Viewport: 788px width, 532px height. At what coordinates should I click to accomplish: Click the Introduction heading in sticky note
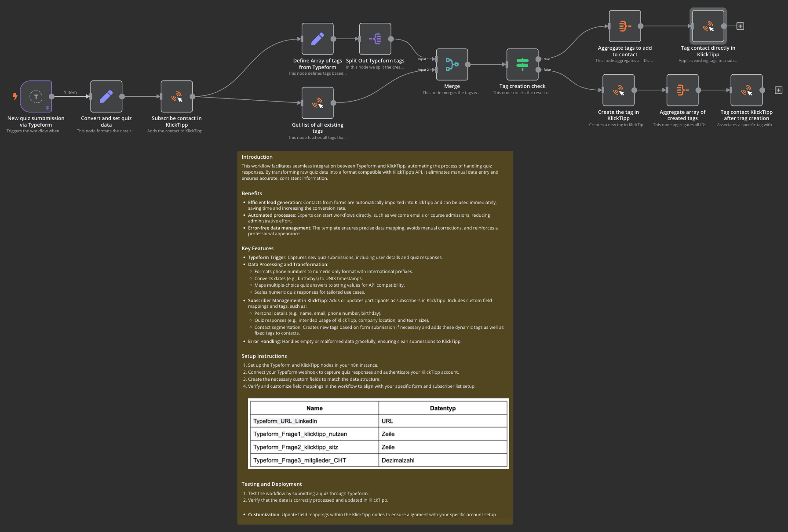pos(257,157)
